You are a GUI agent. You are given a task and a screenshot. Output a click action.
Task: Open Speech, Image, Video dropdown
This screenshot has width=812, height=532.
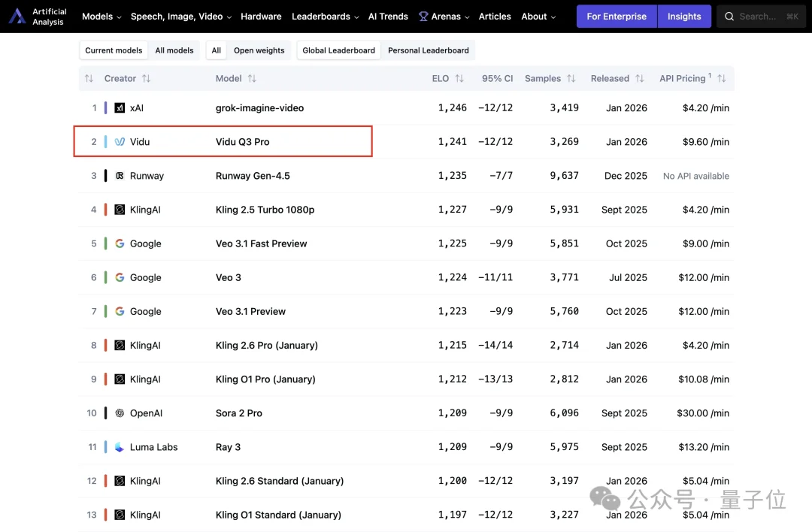click(x=181, y=17)
